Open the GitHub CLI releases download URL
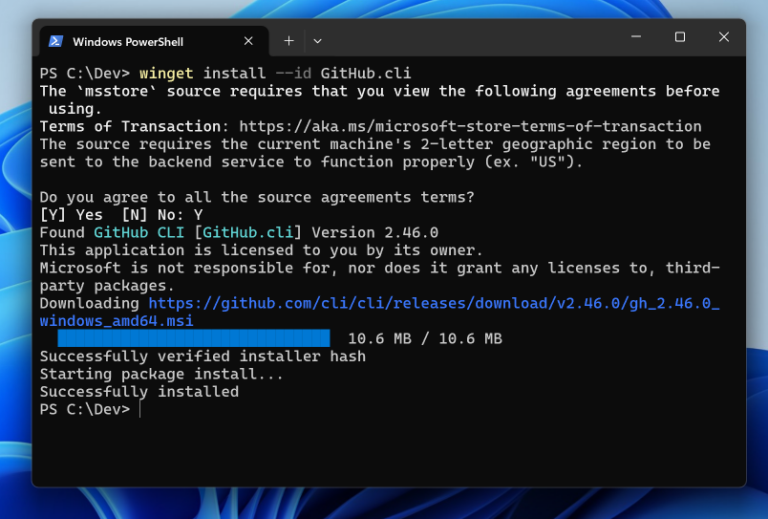The image size is (768, 519). (x=433, y=303)
